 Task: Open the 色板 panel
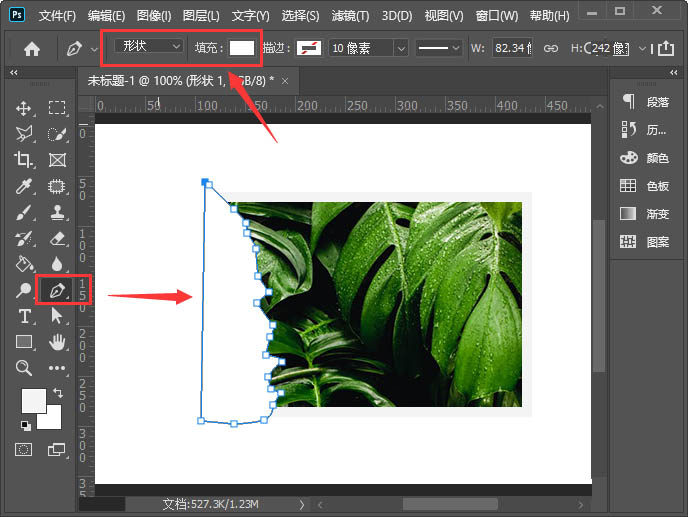click(x=645, y=186)
